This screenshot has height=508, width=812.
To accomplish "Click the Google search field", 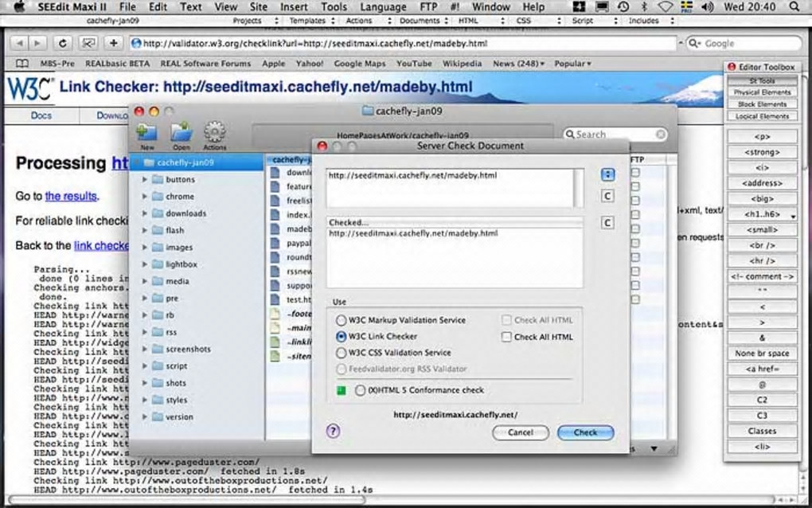I will point(744,44).
